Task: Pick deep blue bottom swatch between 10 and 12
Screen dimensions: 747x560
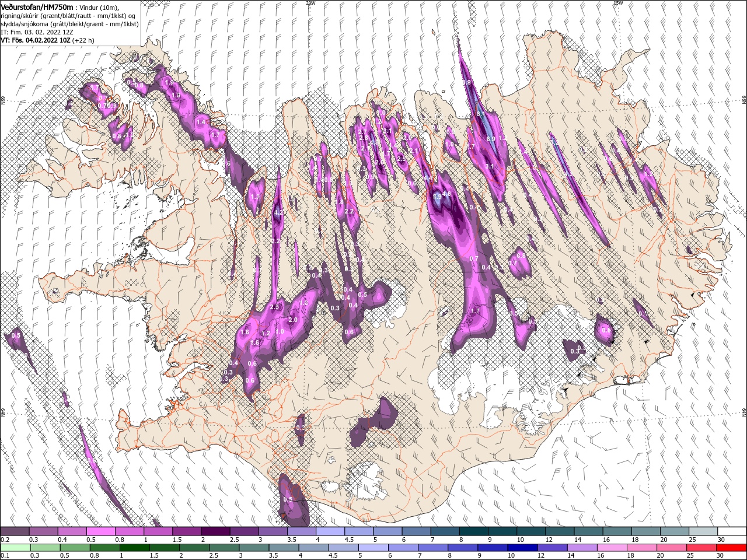Action: point(522,548)
